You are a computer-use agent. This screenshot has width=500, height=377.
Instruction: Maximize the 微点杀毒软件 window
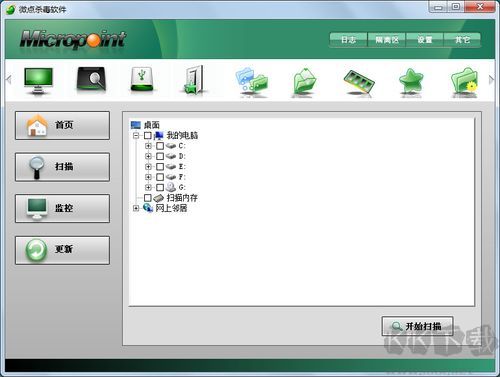click(456, 7)
